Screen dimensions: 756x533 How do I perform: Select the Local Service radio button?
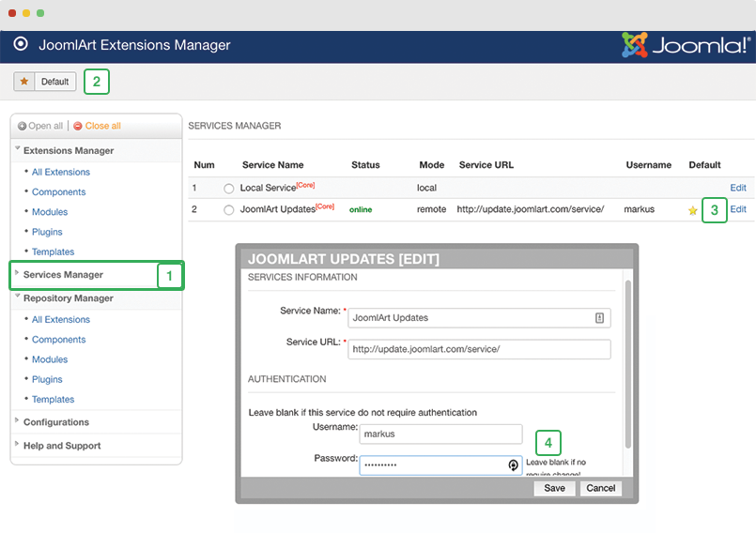tap(229, 189)
